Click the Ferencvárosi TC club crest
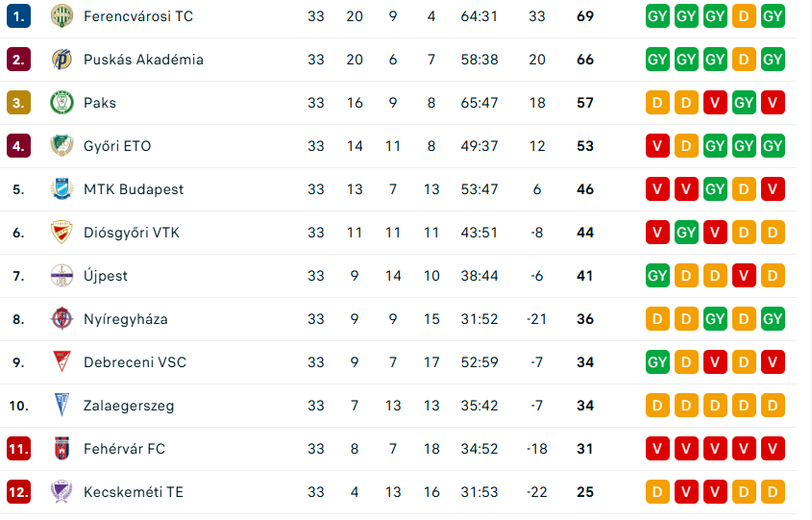The height and width of the screenshot is (520, 812). tap(62, 16)
